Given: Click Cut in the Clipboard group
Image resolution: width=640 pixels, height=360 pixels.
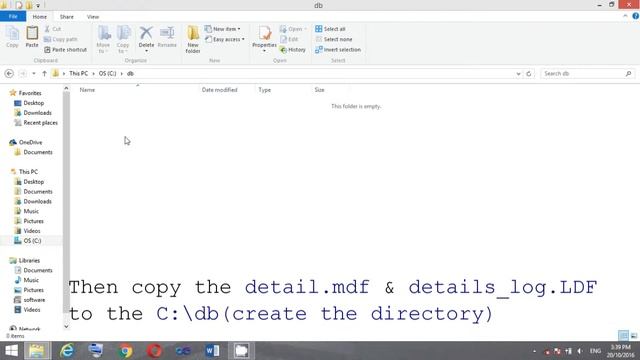Looking at the screenshot, I should [53, 29].
